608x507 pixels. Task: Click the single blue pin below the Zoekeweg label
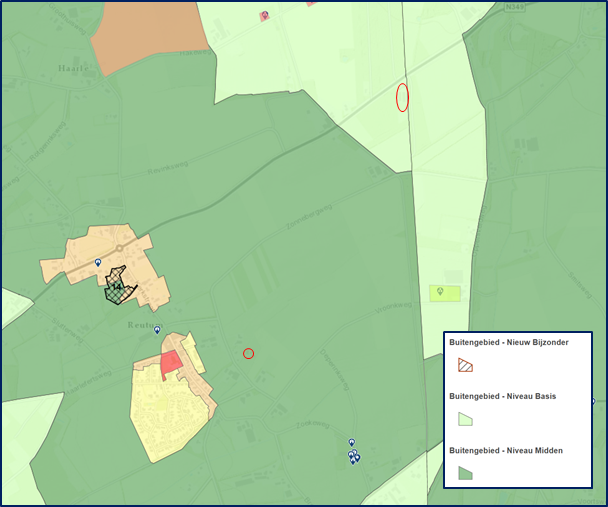[x=351, y=442]
